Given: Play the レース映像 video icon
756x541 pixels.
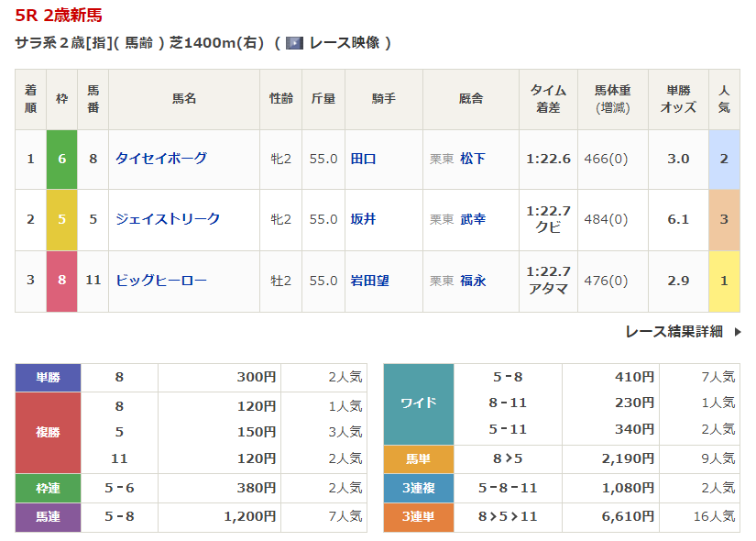Looking at the screenshot, I should click(294, 43).
